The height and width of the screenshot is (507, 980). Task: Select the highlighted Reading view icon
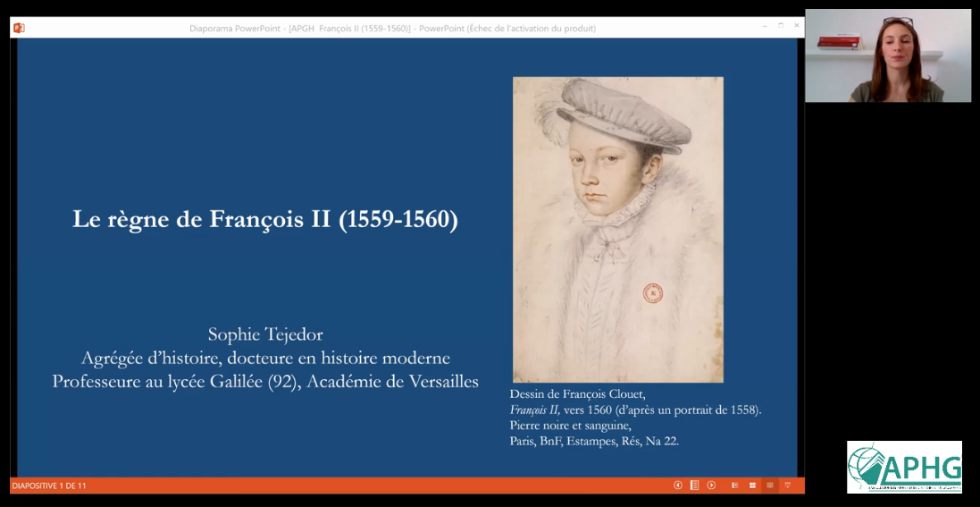point(770,486)
